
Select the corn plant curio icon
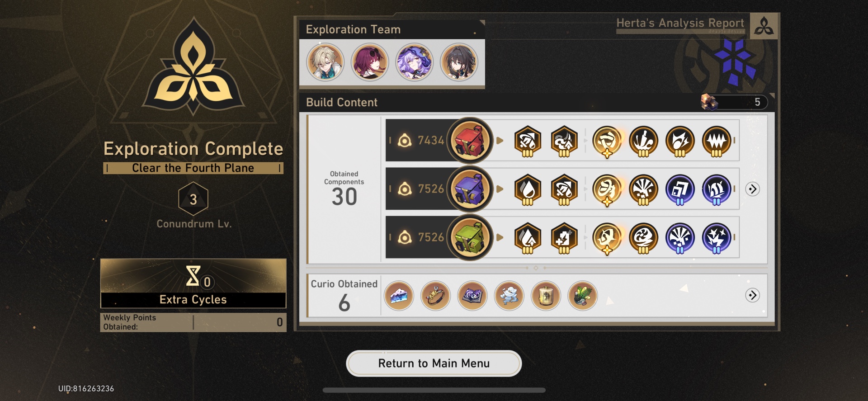[582, 296]
